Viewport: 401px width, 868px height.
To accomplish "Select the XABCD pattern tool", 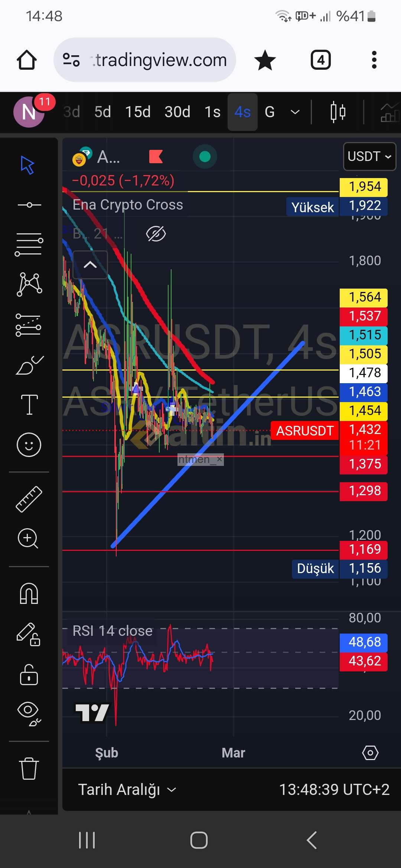I will [x=29, y=285].
